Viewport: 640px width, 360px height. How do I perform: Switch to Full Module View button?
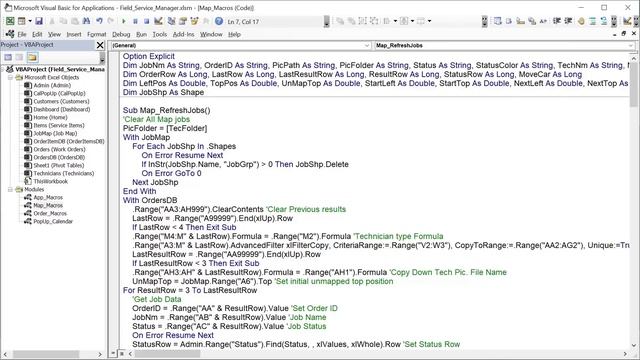[x=122, y=353]
